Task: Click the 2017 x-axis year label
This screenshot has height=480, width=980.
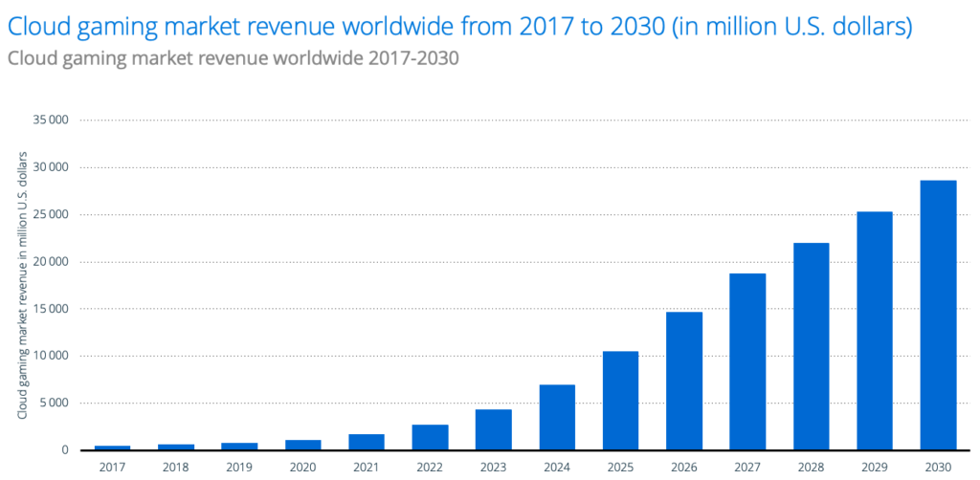Action: pos(112,465)
